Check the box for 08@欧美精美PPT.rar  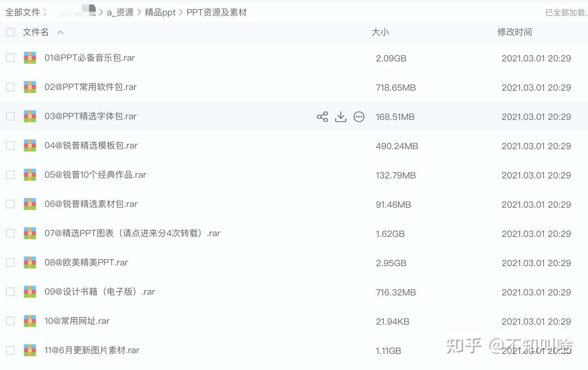click(x=10, y=262)
